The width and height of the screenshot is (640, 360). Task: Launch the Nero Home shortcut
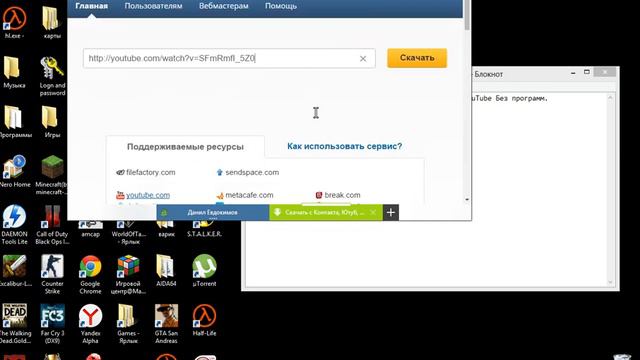click(x=14, y=167)
